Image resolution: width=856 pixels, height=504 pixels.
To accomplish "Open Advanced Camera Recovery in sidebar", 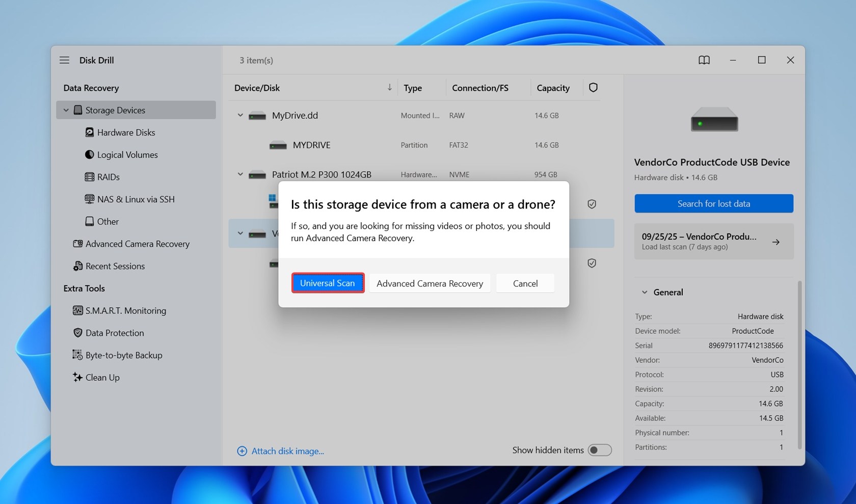I will pos(137,244).
